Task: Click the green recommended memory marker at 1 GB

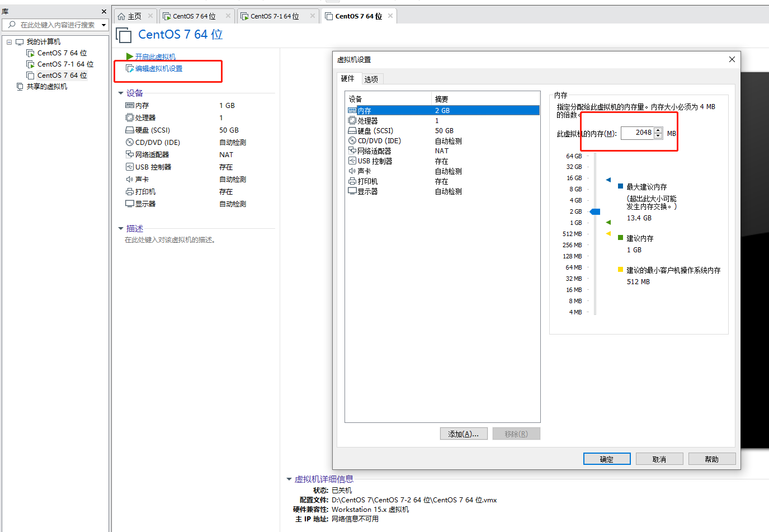Action: coord(608,223)
